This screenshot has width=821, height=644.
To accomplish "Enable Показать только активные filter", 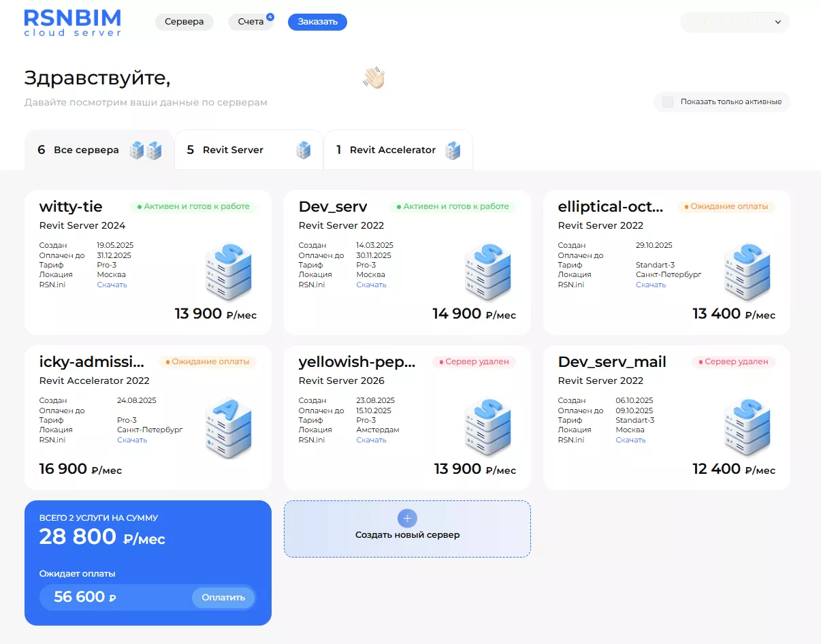I will [667, 101].
